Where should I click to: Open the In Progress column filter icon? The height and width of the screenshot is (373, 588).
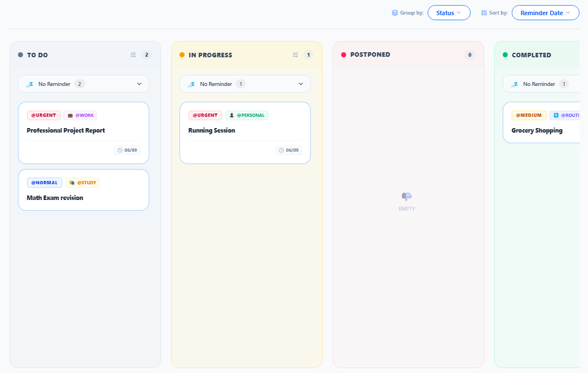[x=296, y=55]
